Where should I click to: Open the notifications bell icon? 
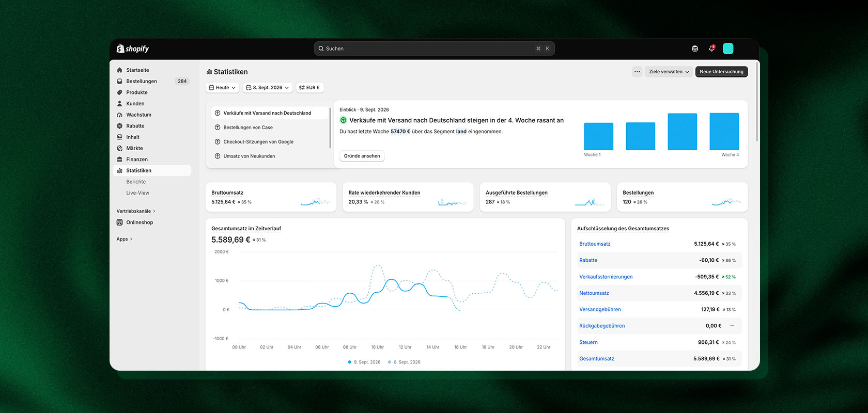pyautogui.click(x=711, y=49)
